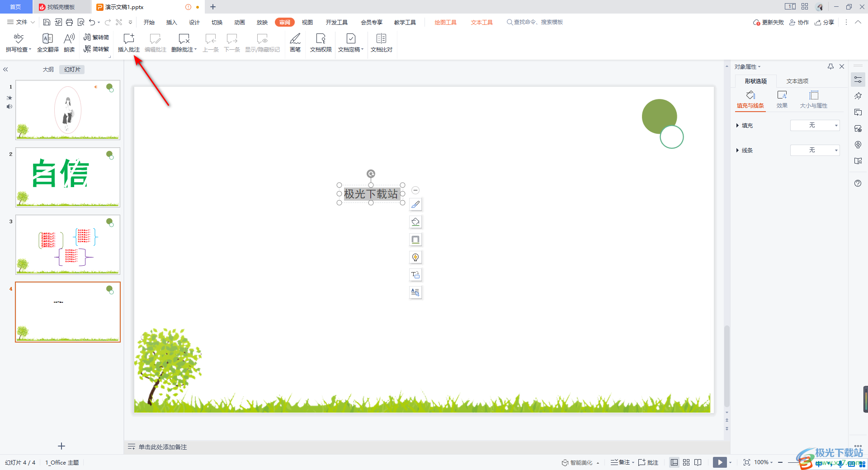Pin the object properties panel
This screenshot has height=470, width=868.
pyautogui.click(x=830, y=66)
